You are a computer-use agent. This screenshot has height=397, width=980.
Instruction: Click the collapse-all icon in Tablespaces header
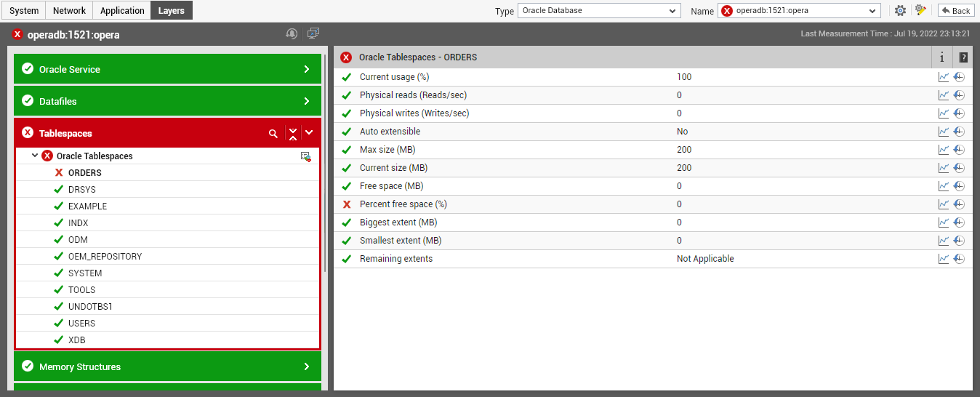pos(293,133)
